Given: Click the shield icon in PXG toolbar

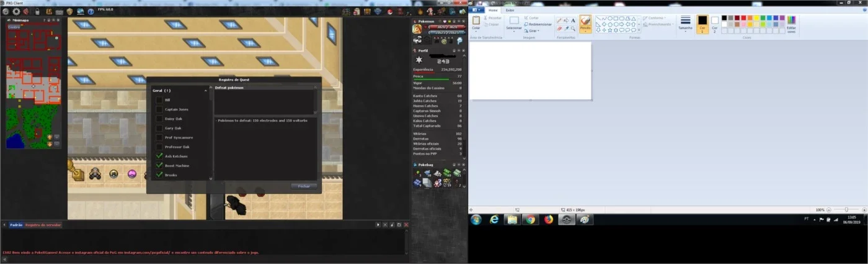Looking at the screenshot, I should pyautogui.click(x=69, y=12).
